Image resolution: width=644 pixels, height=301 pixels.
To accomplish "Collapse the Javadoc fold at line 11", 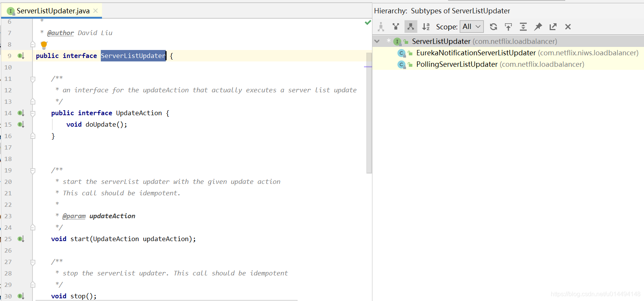I will click(x=33, y=79).
